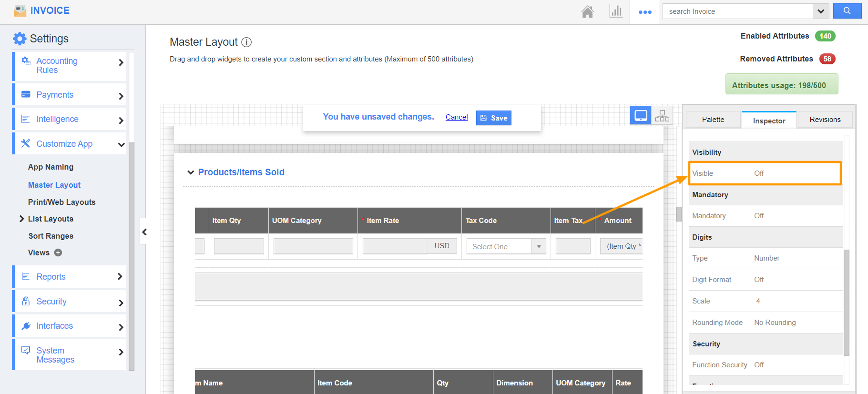This screenshot has width=868, height=394.
Task: Click the Accounting Rules gears icon
Action: click(x=26, y=61)
